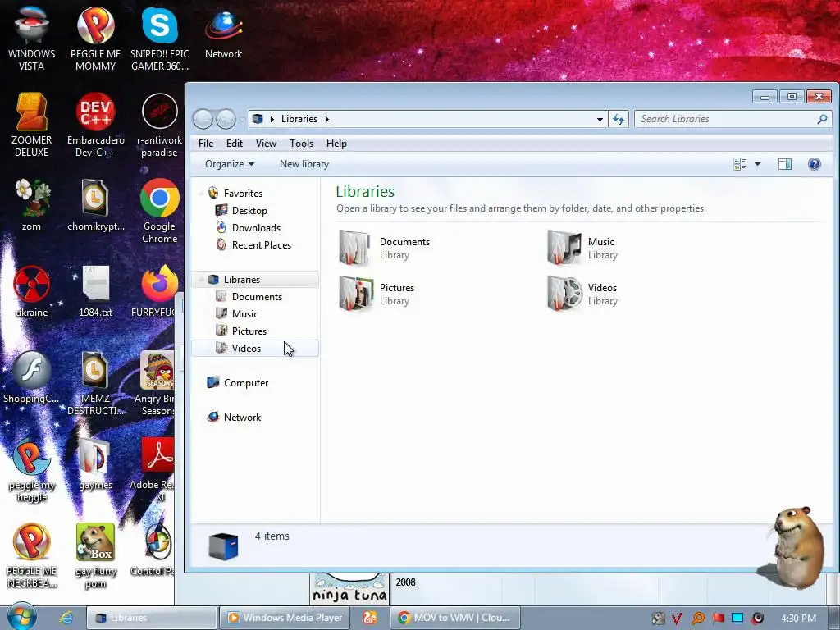Open WINDOWS VISTA desktop icon
Viewport: 840px width, 630px height.
32,39
